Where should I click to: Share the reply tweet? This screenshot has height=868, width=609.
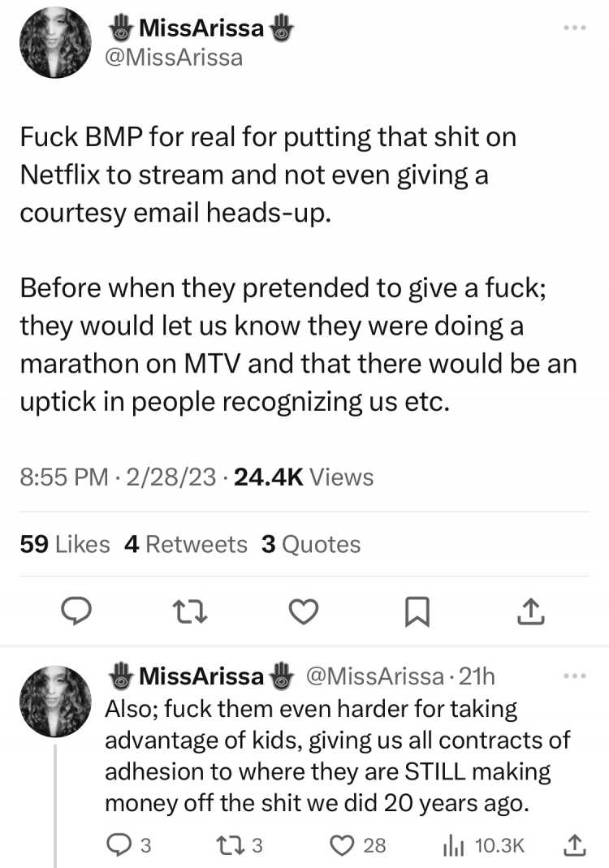[x=575, y=844]
